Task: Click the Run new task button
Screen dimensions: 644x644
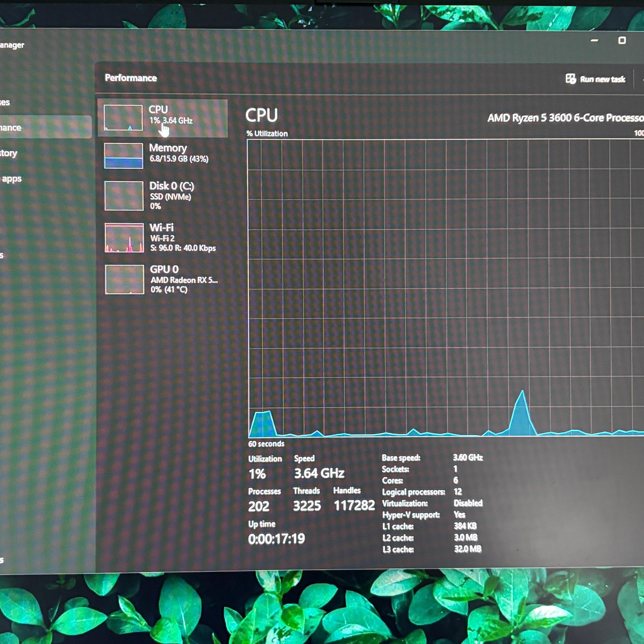Action: 595,79
